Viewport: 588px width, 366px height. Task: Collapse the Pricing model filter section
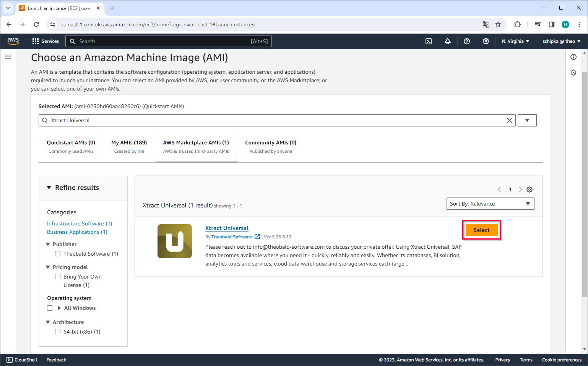tap(48, 267)
